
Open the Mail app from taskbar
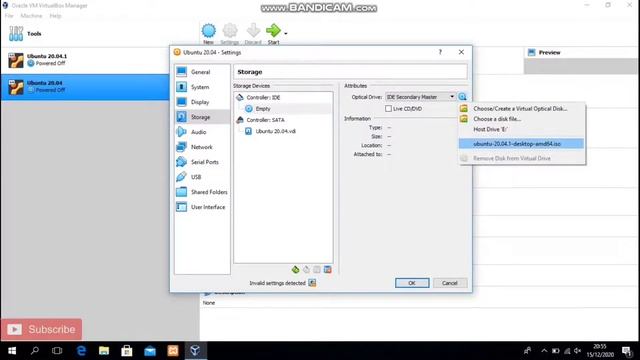click(150, 351)
